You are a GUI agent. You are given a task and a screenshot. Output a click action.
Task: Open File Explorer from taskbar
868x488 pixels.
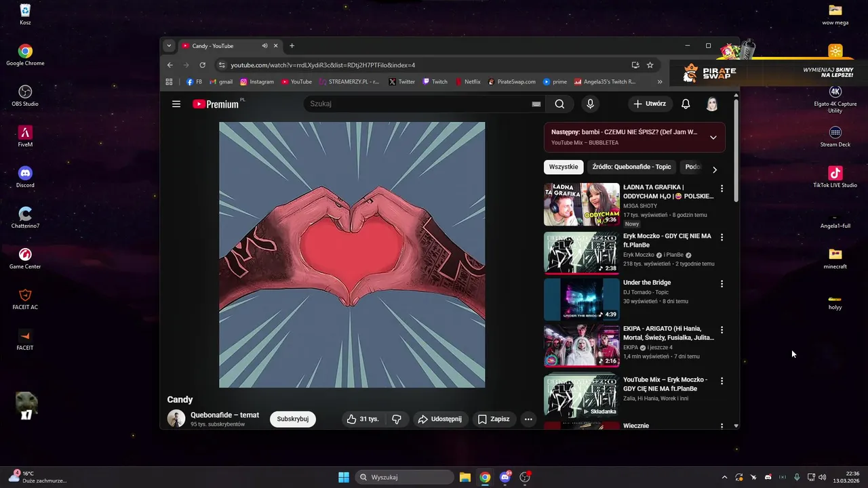pyautogui.click(x=465, y=477)
